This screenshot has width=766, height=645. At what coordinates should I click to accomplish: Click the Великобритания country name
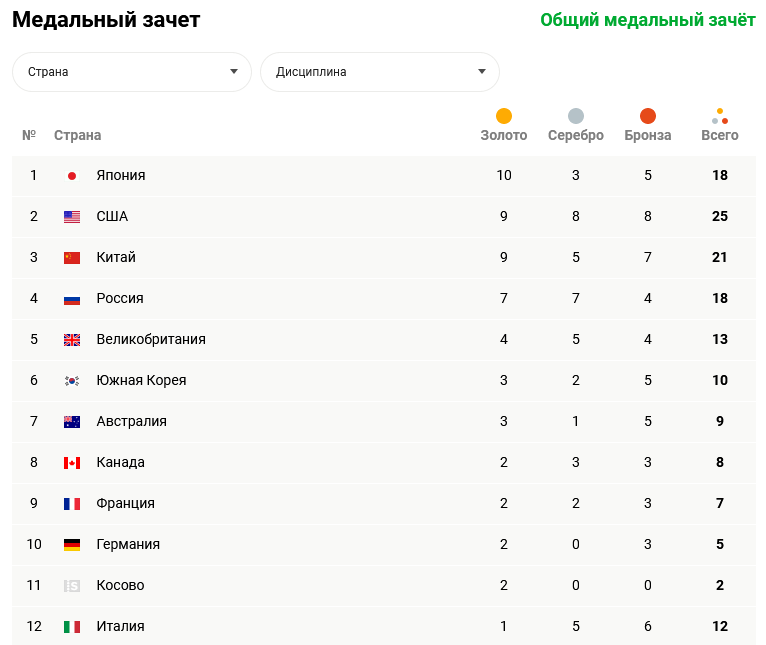pos(151,340)
